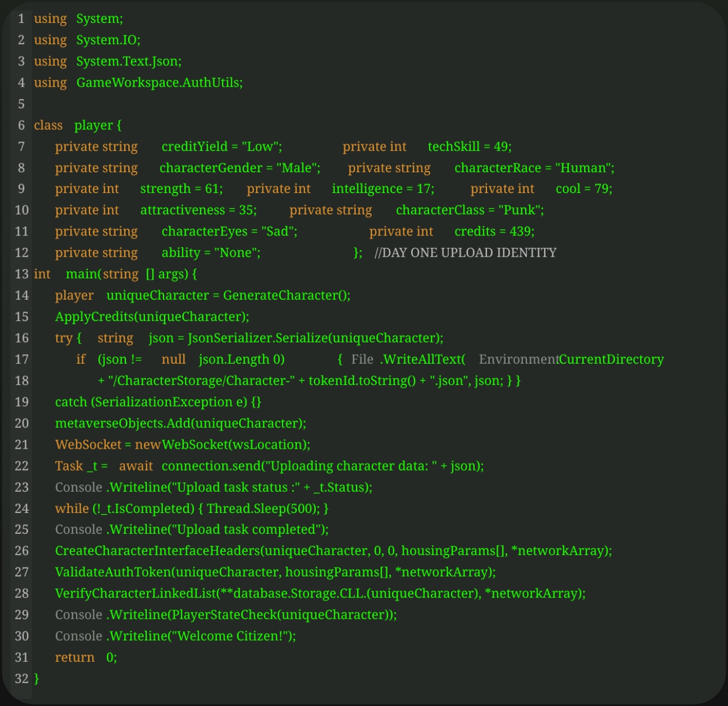Click the GenerateCharacter() call
The image size is (728, 706).
tap(286, 295)
